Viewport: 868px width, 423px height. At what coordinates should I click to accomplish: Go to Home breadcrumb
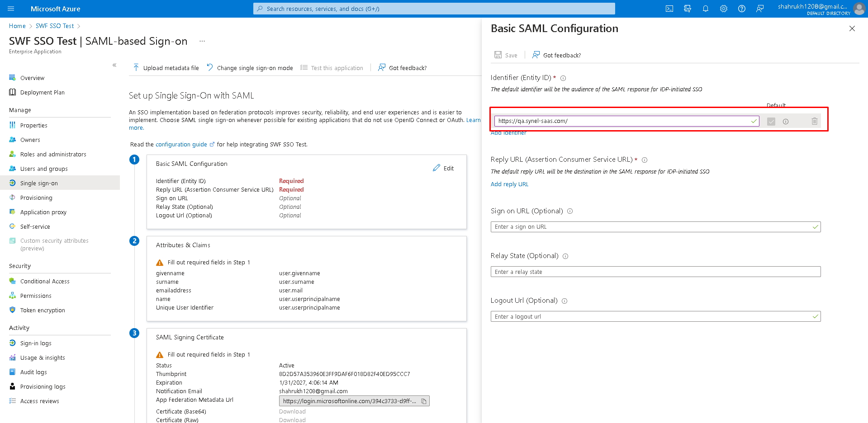[x=17, y=26]
